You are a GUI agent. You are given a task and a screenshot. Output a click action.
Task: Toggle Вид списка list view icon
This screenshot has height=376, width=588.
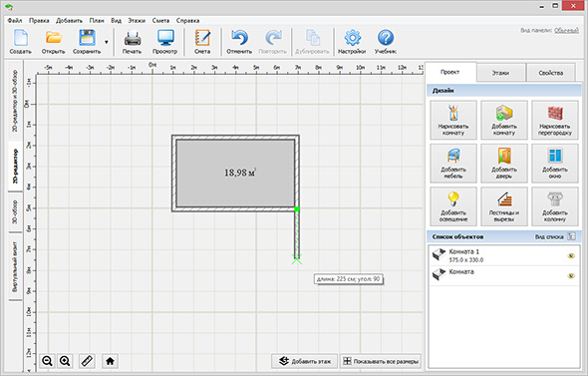pyautogui.click(x=571, y=236)
